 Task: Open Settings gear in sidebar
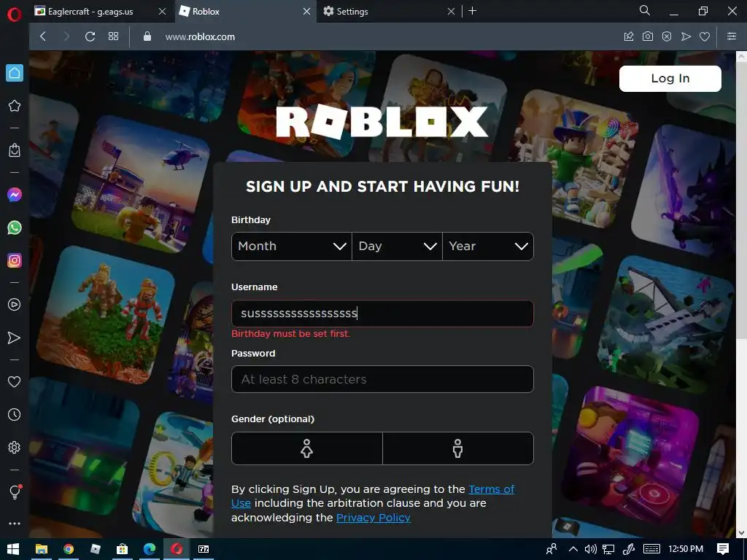tap(15, 447)
